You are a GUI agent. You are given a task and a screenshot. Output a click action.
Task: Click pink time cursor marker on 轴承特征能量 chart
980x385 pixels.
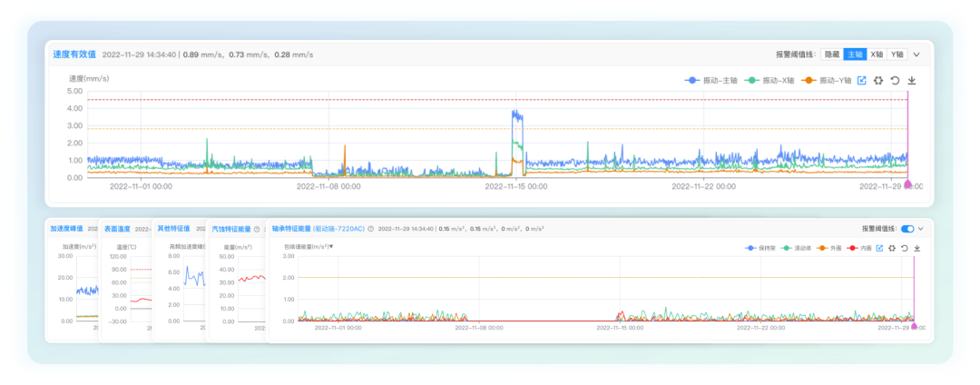[x=915, y=326]
